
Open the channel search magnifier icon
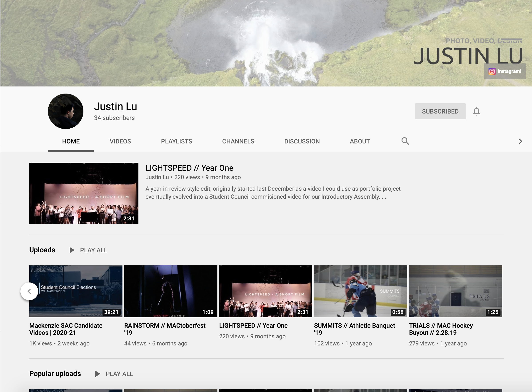click(405, 141)
